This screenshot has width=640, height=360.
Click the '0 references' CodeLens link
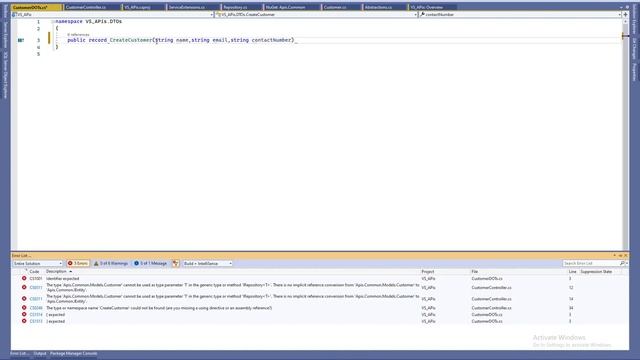(78, 35)
